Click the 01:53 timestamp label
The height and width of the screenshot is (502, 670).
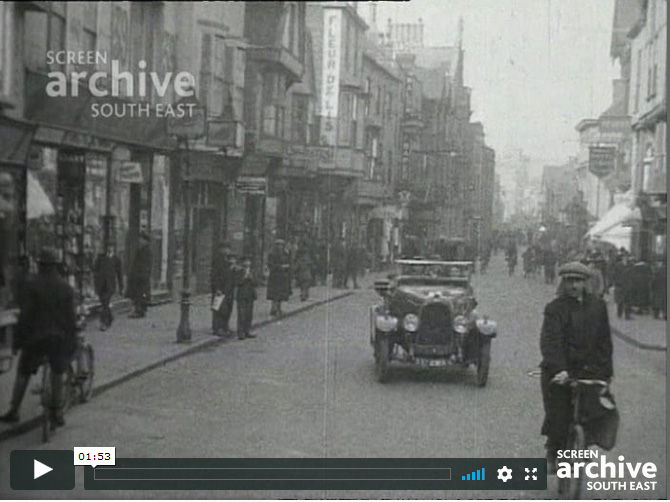pyautogui.click(x=94, y=456)
